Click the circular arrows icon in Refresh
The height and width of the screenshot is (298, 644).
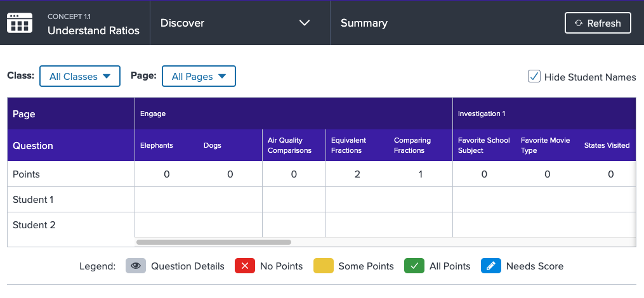[x=579, y=23]
